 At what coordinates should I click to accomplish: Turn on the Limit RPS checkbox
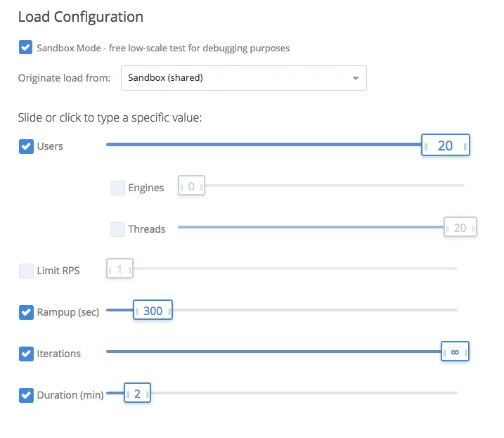point(26,271)
